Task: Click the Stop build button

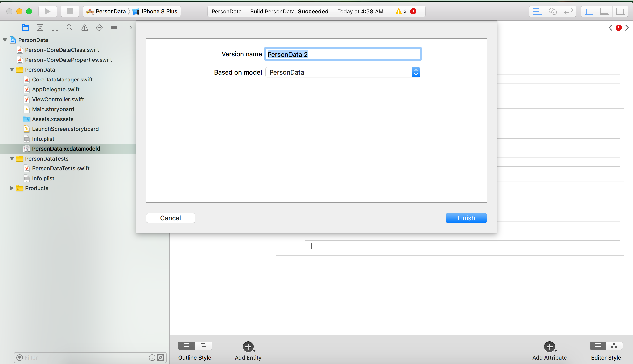Action: [x=70, y=11]
